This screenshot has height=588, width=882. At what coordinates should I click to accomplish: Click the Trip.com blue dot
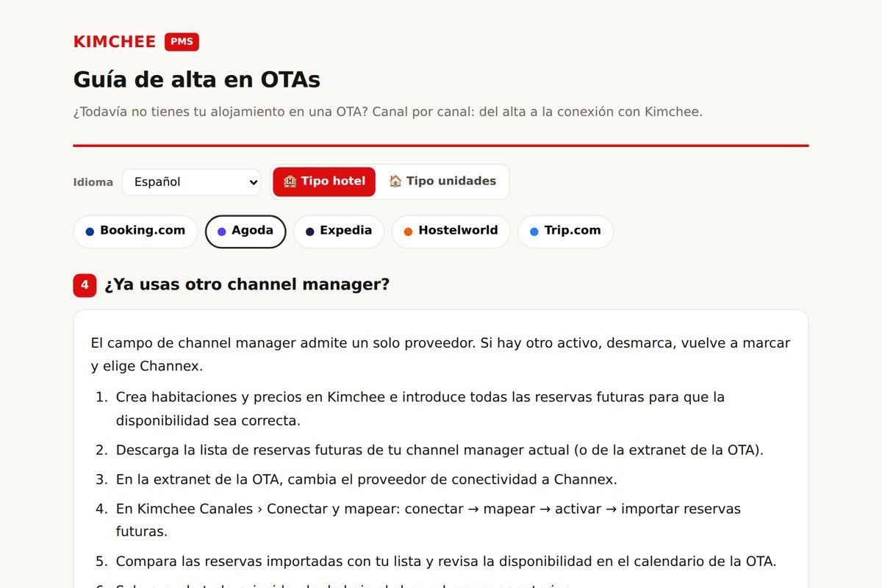point(534,232)
